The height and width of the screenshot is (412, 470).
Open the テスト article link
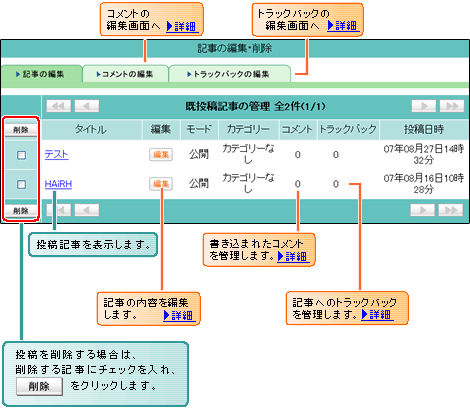[x=57, y=154]
